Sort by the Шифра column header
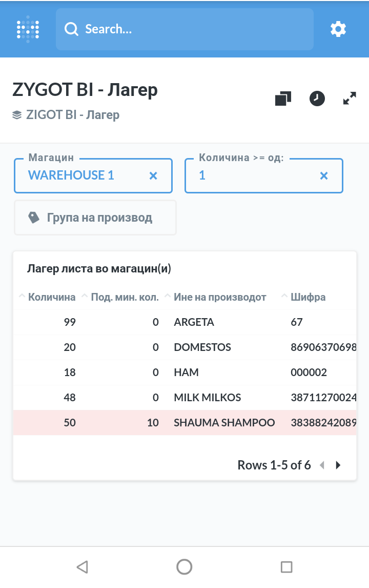369x588 pixels. click(307, 297)
